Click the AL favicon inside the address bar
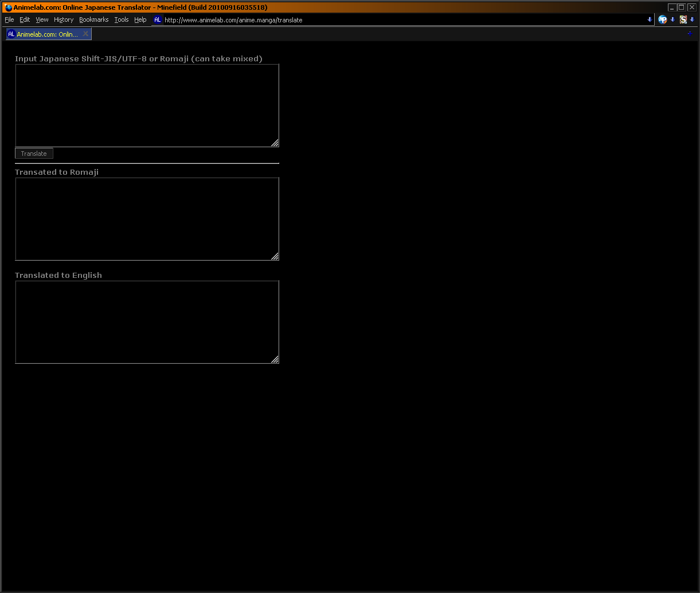Viewport: 700px width, 593px height. coord(158,19)
